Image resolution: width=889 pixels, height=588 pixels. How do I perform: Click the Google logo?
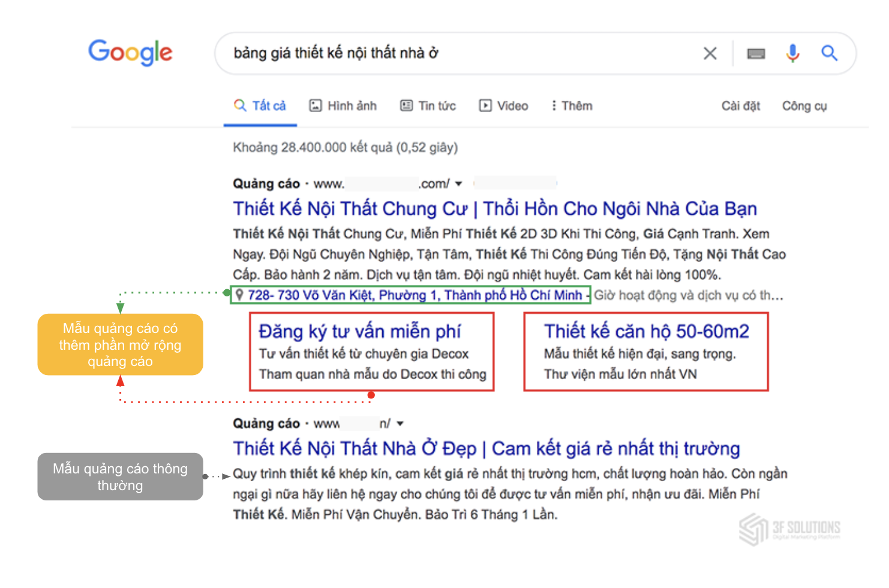click(130, 53)
